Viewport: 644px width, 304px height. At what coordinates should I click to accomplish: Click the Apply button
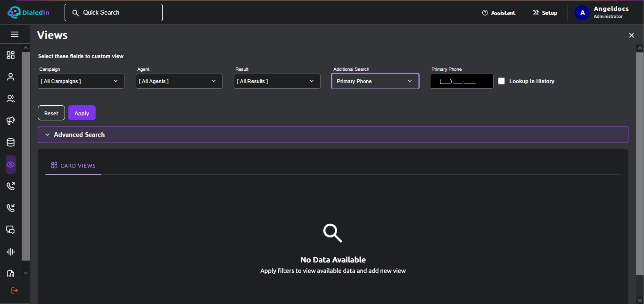coord(82,113)
